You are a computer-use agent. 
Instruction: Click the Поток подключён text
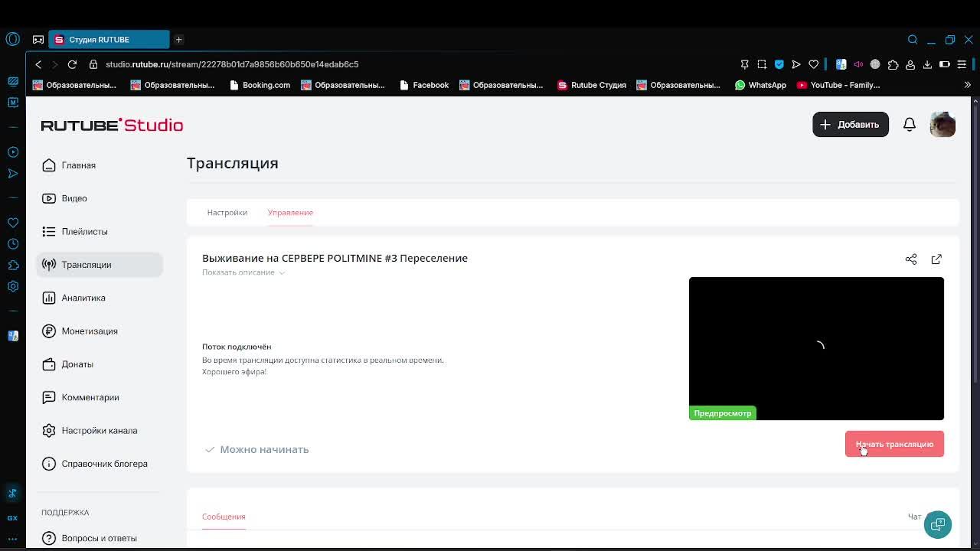tap(237, 347)
